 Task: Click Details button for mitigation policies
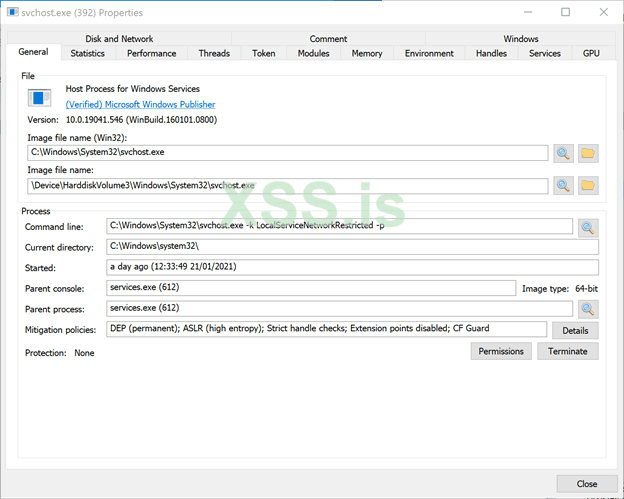(x=575, y=330)
